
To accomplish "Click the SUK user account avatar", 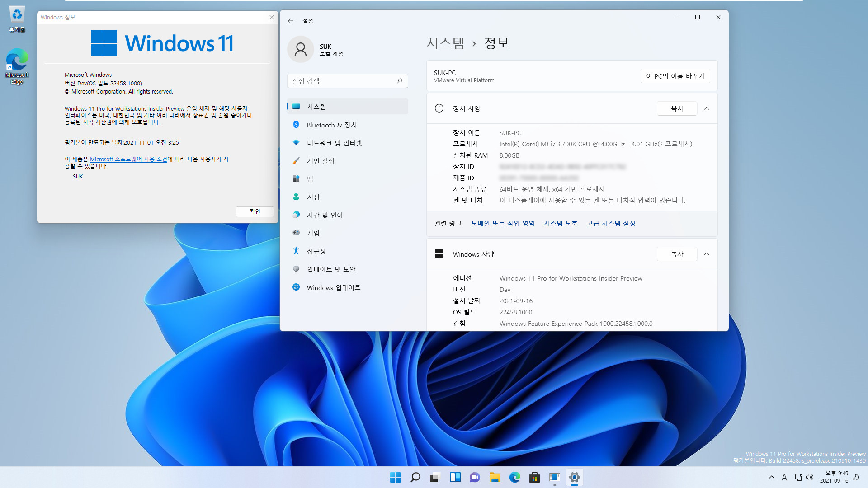I will 301,49.
